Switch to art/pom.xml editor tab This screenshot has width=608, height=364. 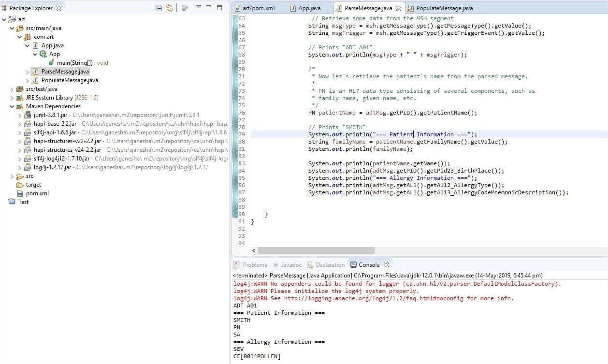coord(255,8)
